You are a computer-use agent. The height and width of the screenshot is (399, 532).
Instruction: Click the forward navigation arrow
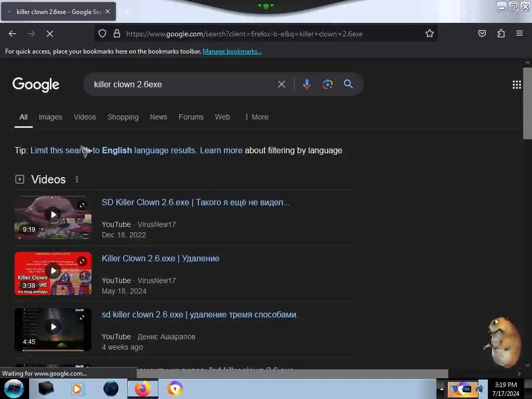[x=31, y=34]
